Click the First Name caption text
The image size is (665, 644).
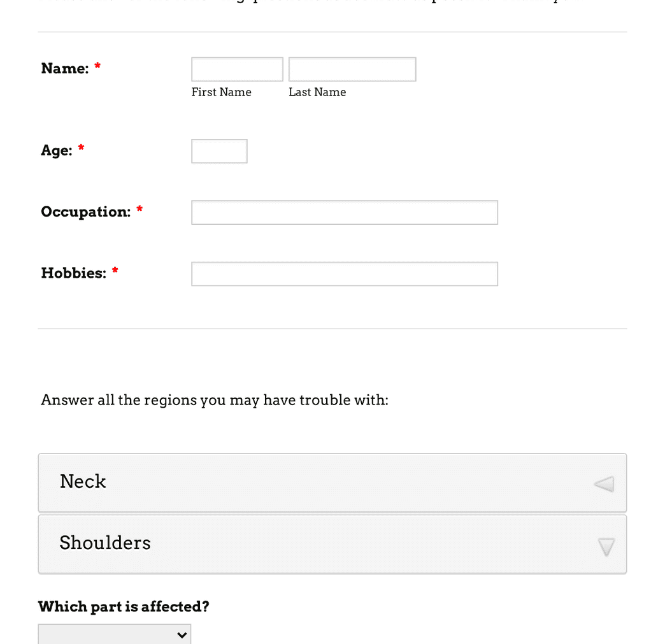tap(221, 92)
